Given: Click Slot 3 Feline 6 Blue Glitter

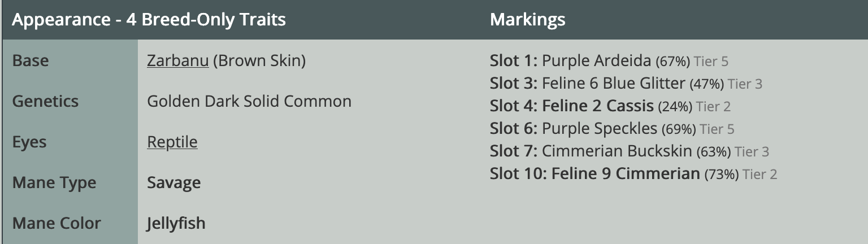Looking at the screenshot, I should pos(613,84).
